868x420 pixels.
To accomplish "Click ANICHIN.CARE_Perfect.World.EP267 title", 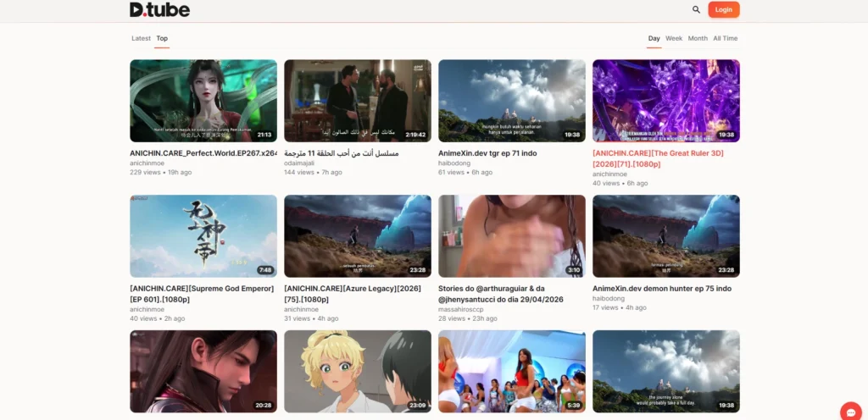I will [x=203, y=153].
